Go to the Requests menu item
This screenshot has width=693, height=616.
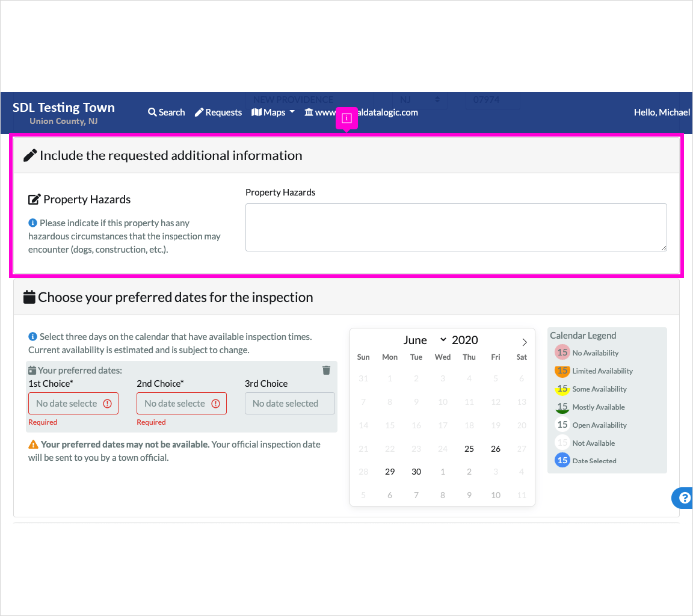point(218,112)
